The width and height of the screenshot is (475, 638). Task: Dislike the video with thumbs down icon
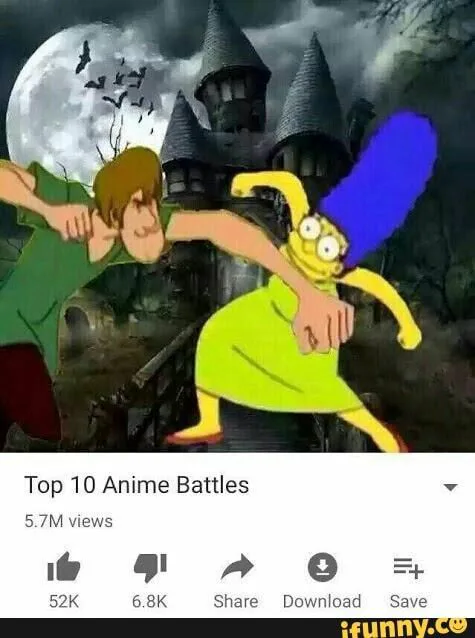click(150, 567)
